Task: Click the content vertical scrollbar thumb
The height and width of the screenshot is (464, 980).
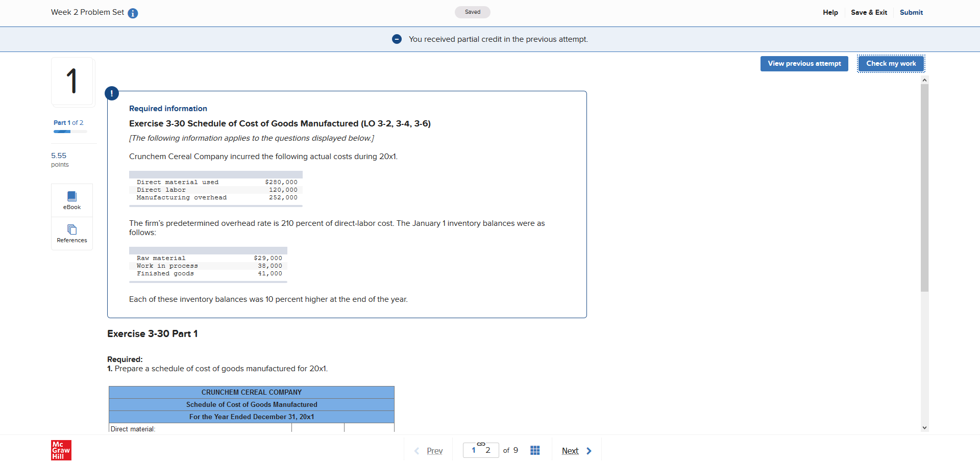Action: click(924, 188)
